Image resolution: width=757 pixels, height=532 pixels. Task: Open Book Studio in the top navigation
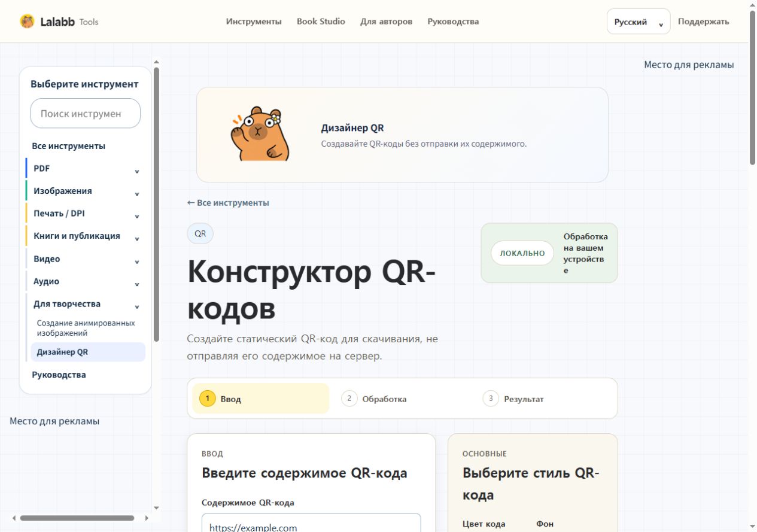321,22
